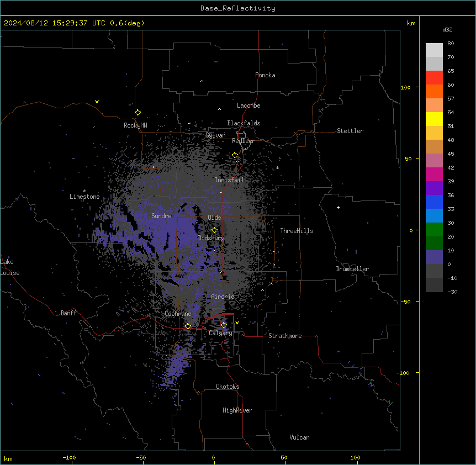476x465 pixels.
Task: Click the yellow diamond marker above RockyMH
Action: [138, 113]
